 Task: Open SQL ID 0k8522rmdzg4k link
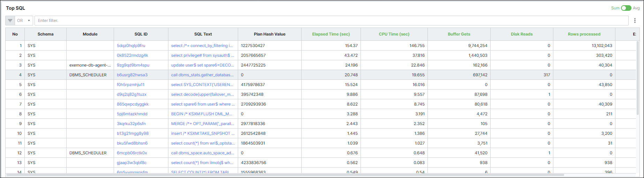coord(132,55)
